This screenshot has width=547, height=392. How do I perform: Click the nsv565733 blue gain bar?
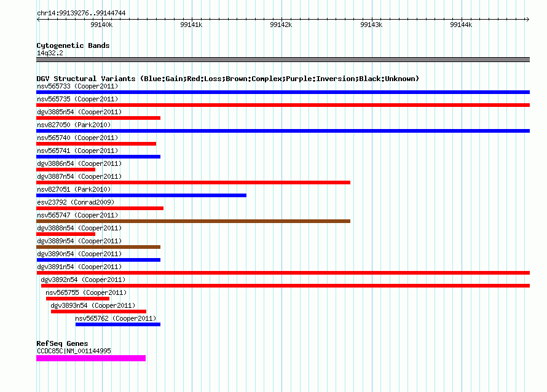(x=283, y=92)
